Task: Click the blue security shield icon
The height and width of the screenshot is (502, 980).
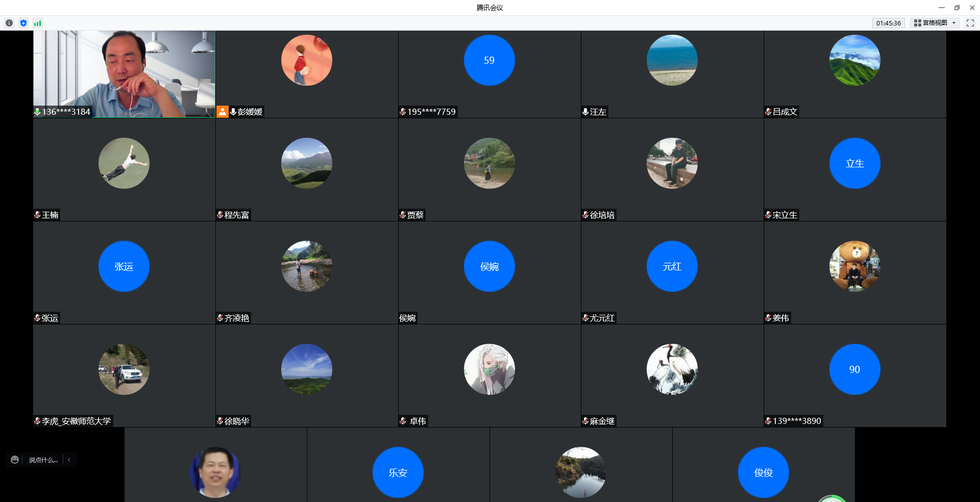Action: 23,23
